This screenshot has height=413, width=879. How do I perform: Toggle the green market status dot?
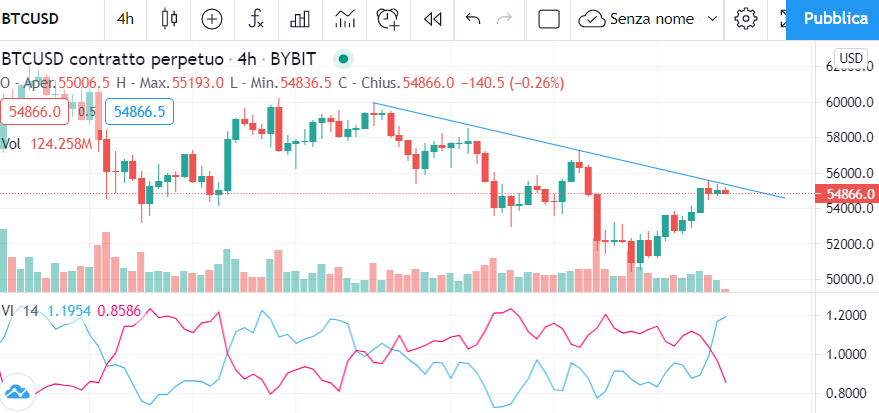point(343,58)
